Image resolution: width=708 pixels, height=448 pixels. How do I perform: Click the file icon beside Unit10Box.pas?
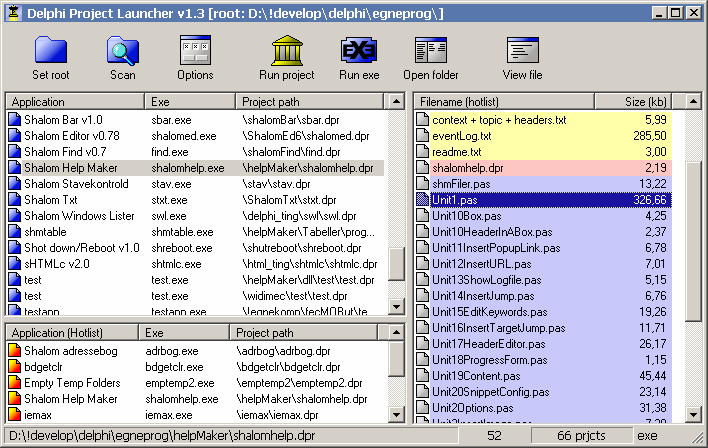[x=422, y=216]
